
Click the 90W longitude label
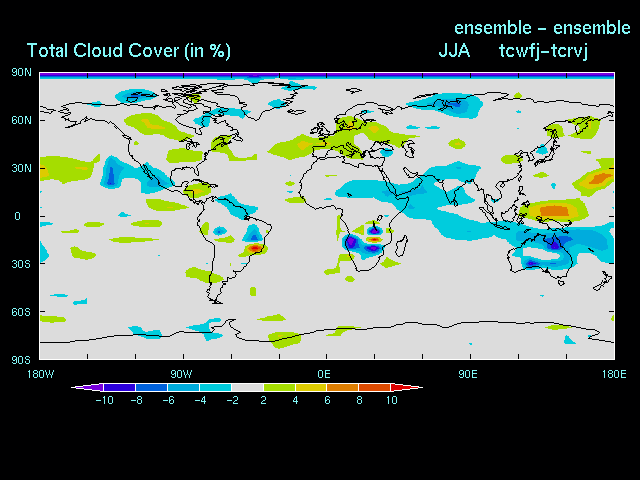point(182,374)
